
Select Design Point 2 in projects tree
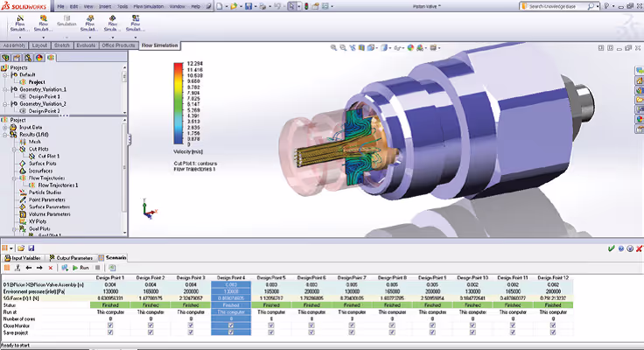click(x=44, y=111)
